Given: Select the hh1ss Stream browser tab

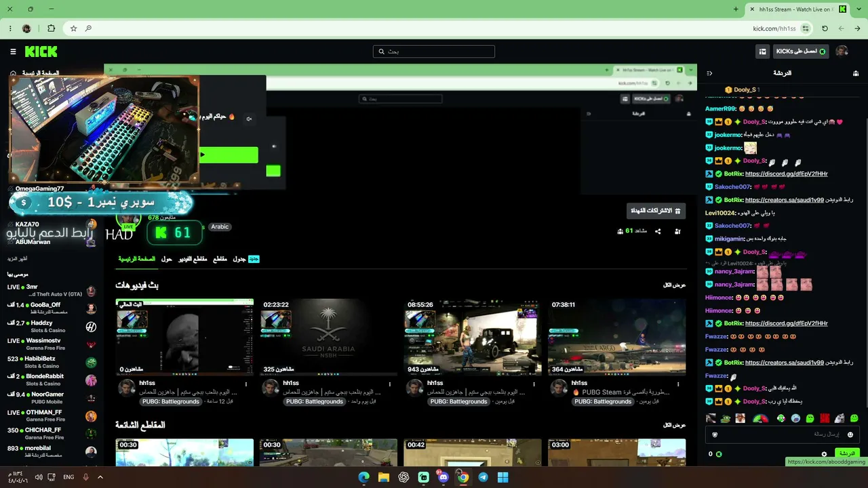Looking at the screenshot, I should 797,9.
